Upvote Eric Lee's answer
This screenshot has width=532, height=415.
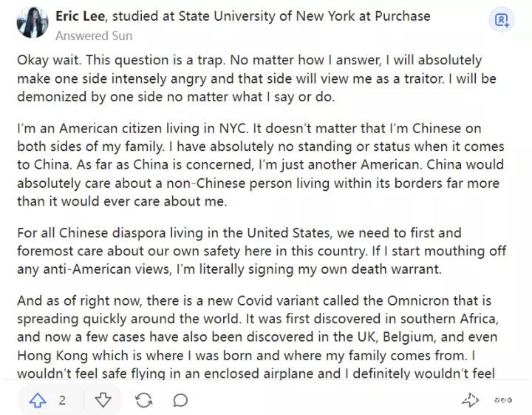coord(38,400)
